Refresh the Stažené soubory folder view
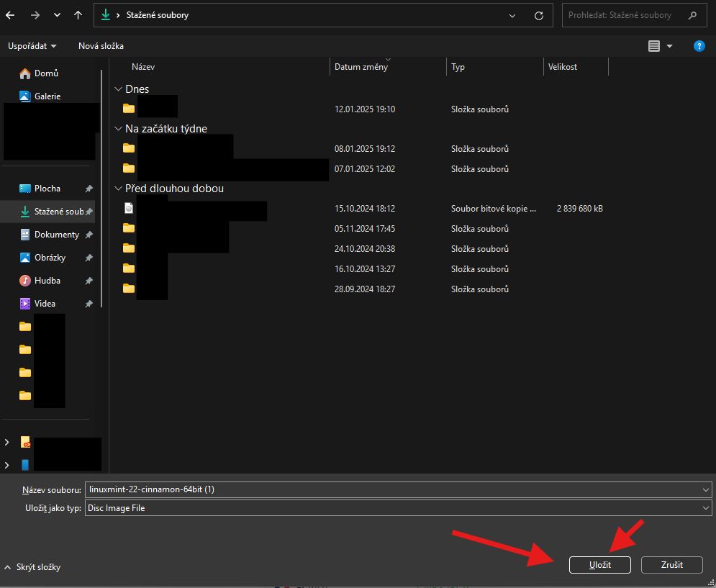 point(538,15)
